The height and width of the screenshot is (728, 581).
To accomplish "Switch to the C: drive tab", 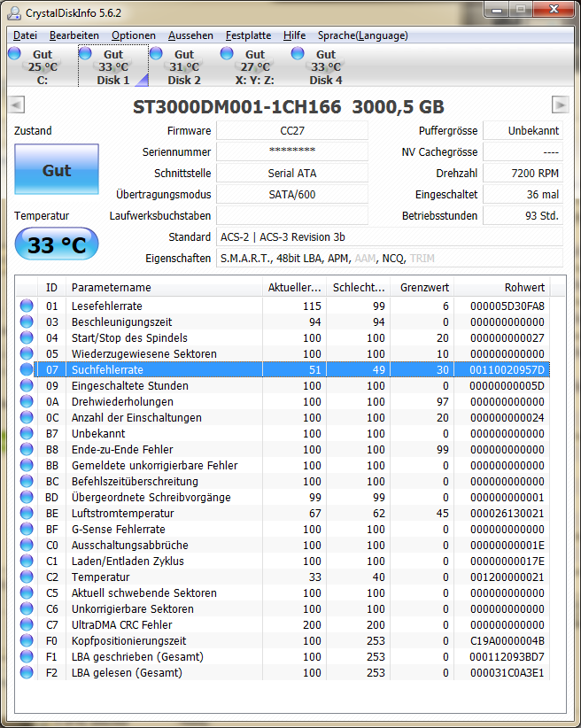I will point(42,66).
